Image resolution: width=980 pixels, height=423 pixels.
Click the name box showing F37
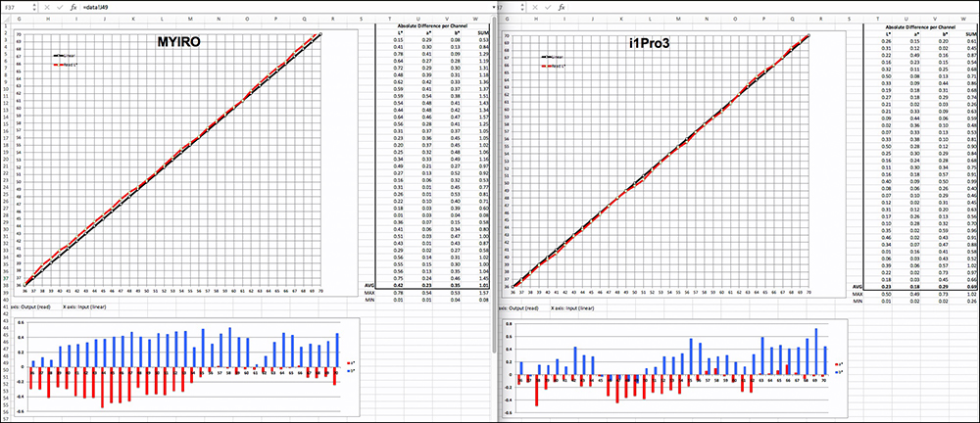(x=14, y=7)
